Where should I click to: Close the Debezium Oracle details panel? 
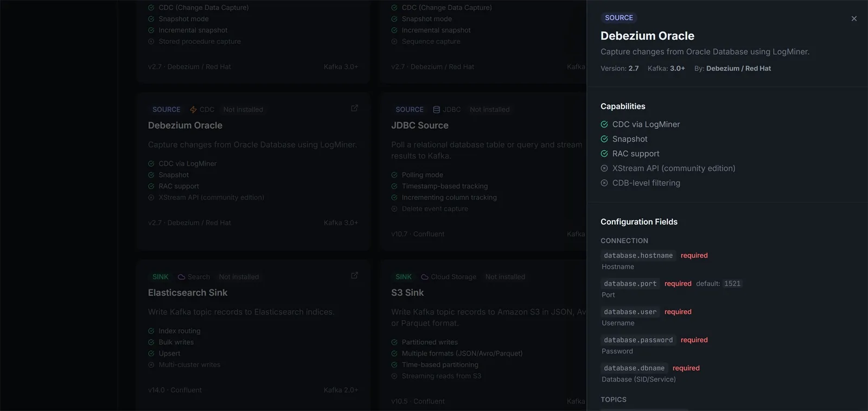tap(854, 18)
